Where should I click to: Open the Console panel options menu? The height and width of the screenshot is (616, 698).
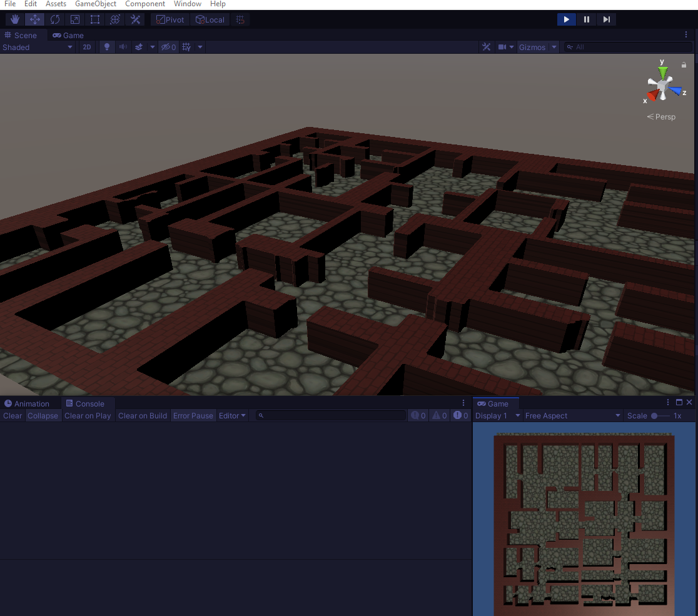click(x=463, y=403)
